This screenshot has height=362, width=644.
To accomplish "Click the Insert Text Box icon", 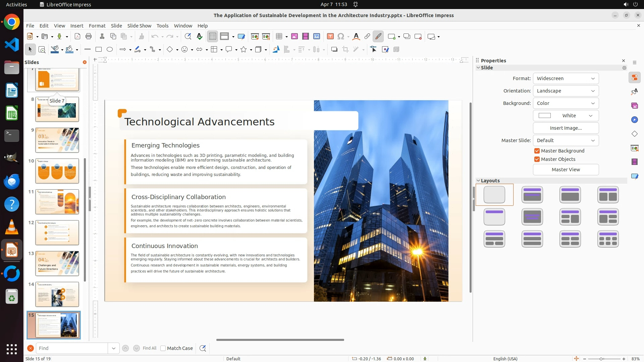I will 330,37.
